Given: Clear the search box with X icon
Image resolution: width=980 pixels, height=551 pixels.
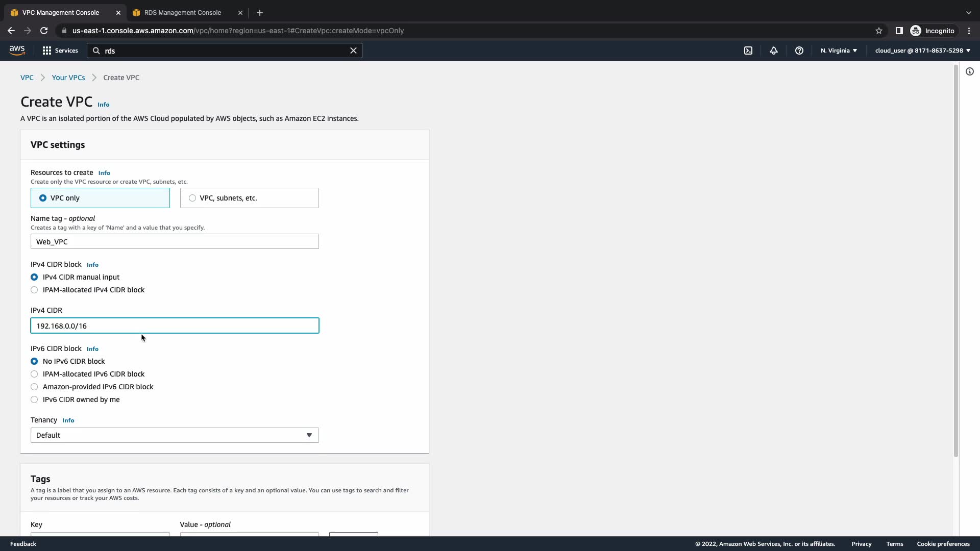Looking at the screenshot, I should pyautogui.click(x=353, y=51).
